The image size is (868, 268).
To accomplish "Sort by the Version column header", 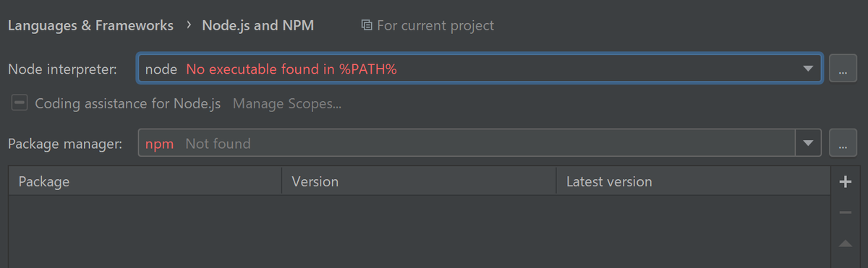I will point(419,181).
